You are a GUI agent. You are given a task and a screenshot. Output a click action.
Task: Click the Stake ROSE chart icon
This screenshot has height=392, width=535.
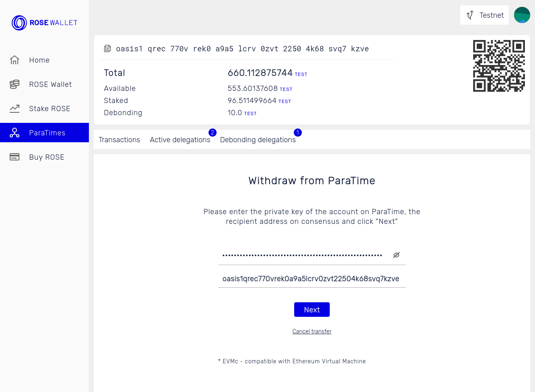click(x=15, y=108)
